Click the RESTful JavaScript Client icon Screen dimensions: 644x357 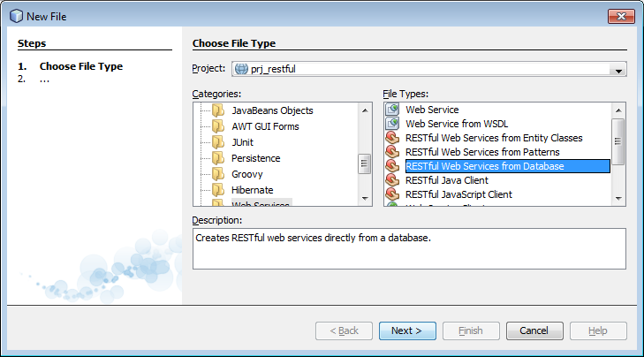click(392, 194)
